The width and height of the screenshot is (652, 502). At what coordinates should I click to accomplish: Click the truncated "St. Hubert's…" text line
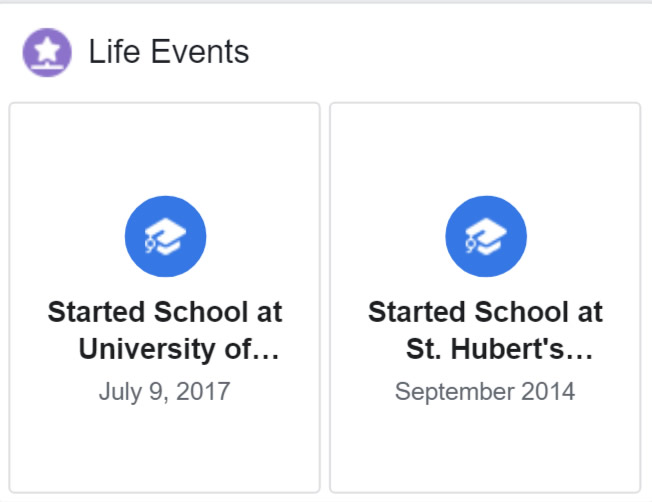click(x=499, y=349)
